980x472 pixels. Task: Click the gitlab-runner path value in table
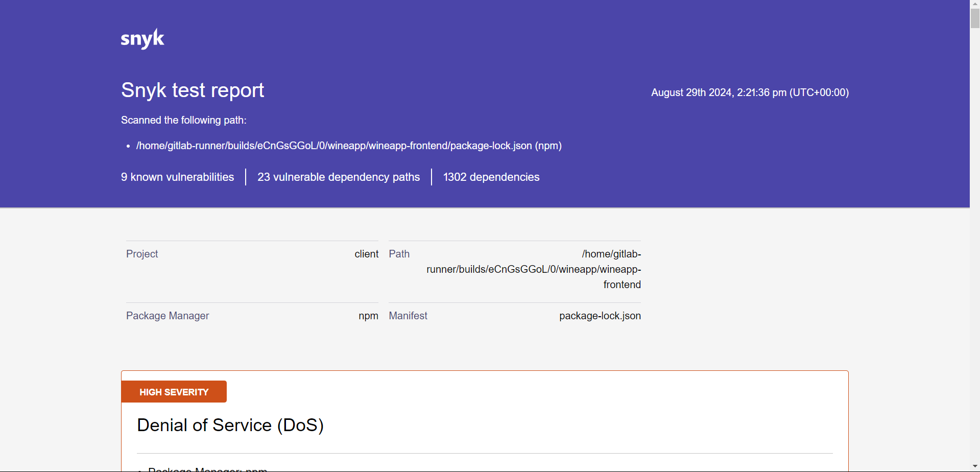click(x=534, y=269)
